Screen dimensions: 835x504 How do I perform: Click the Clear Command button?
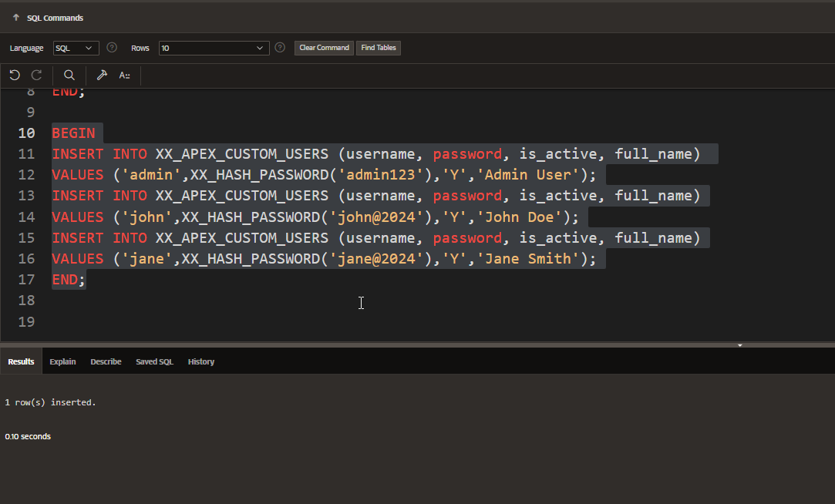[324, 48]
